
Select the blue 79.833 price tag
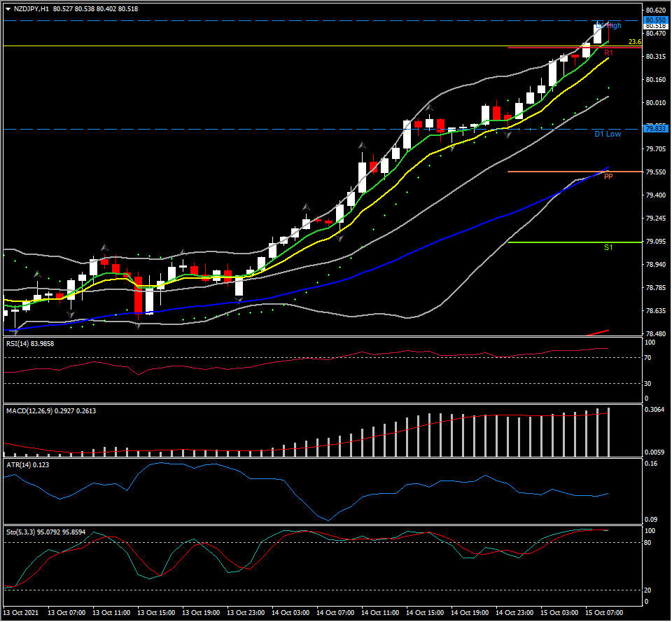pos(656,128)
